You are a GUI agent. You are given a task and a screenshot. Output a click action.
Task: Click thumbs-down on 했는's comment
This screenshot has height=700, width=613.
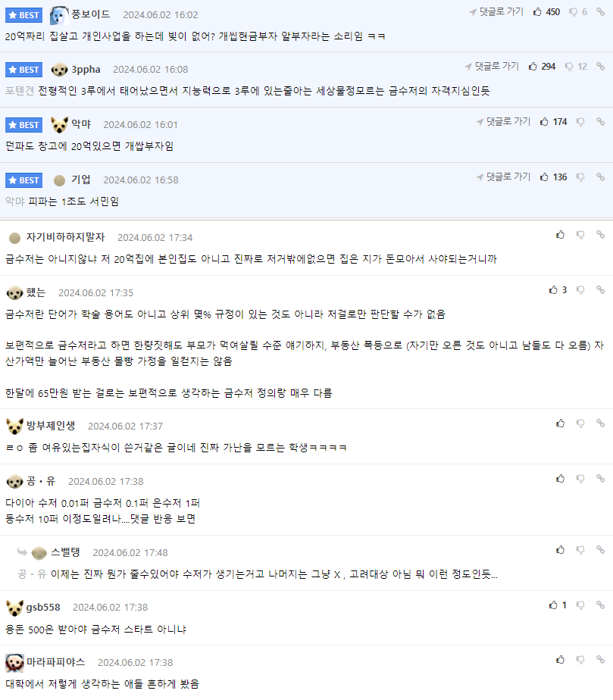click(x=580, y=290)
